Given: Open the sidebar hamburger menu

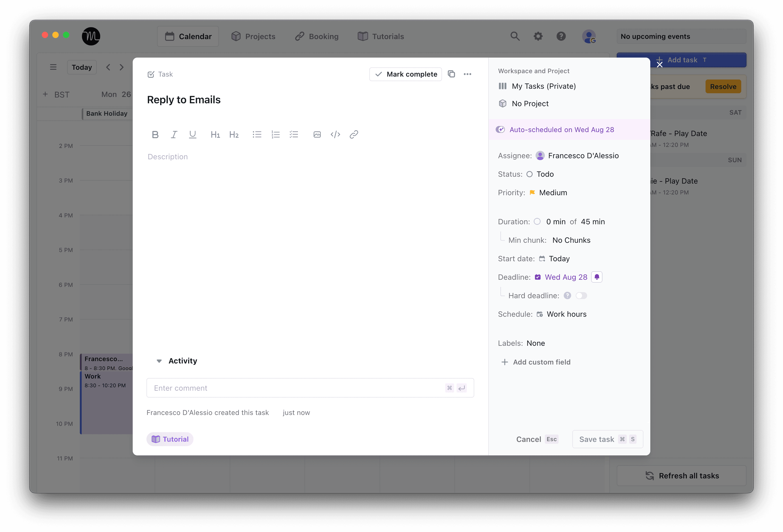Looking at the screenshot, I should [x=53, y=67].
